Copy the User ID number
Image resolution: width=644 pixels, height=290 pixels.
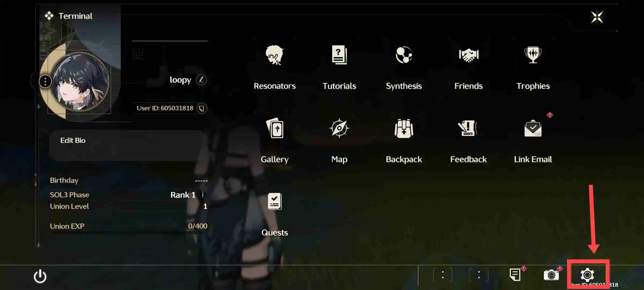point(202,108)
